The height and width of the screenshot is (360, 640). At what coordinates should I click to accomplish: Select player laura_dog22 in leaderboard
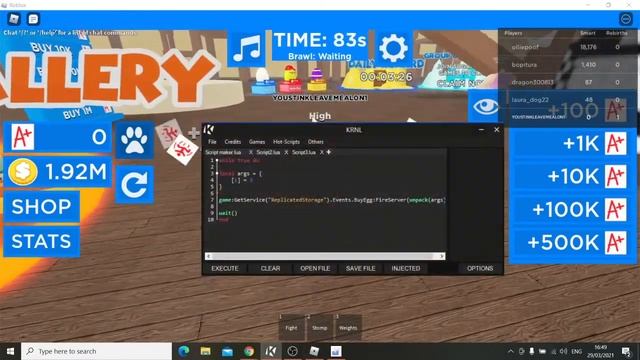pos(567,100)
